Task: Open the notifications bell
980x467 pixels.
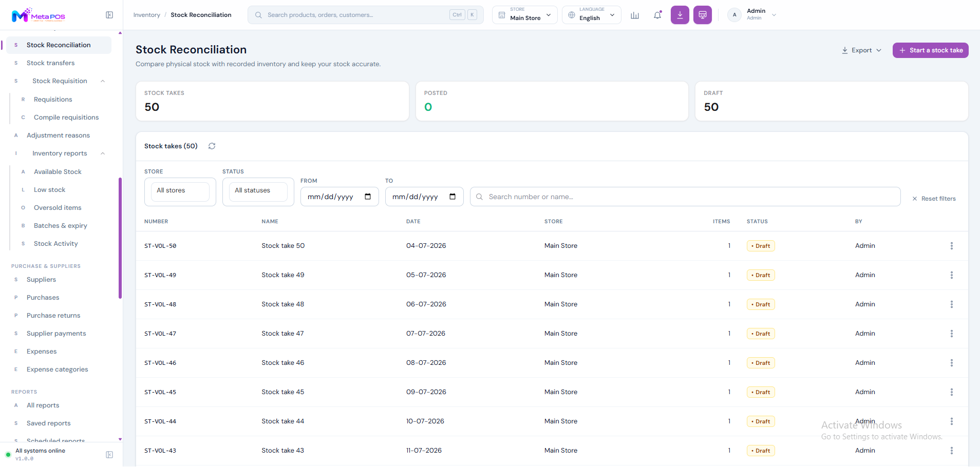Action: click(x=657, y=15)
